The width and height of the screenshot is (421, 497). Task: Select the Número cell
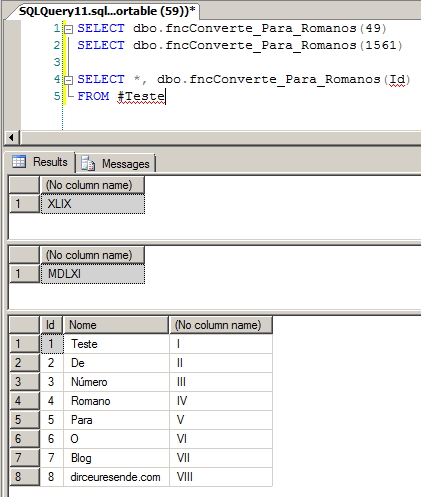pyautogui.click(x=116, y=382)
